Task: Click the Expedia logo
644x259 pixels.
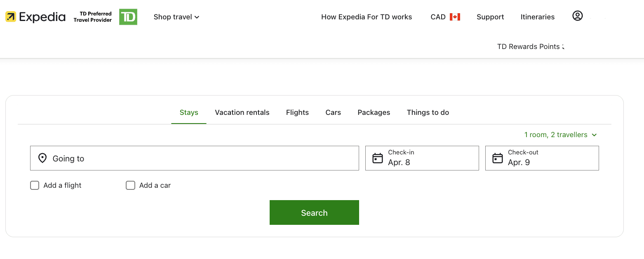Action: 35,16
